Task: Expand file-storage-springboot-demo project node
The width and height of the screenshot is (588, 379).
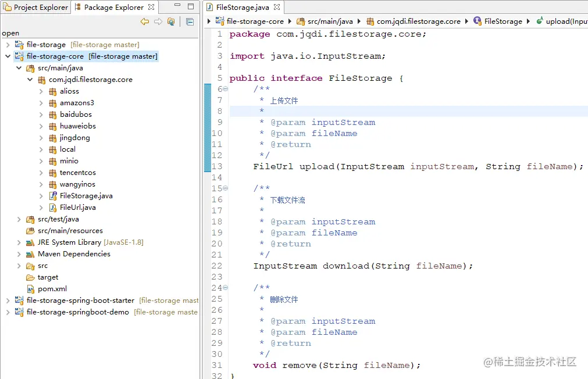Action: (x=8, y=312)
